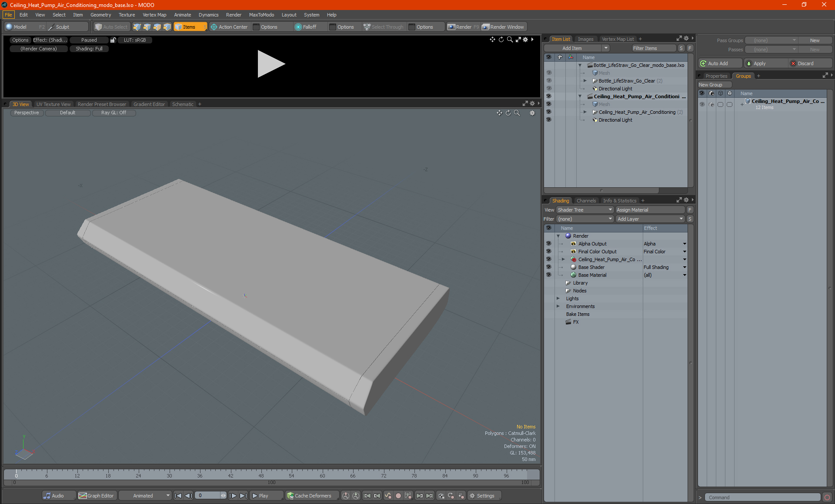Toggle the Options checkbox after Falloff
Viewport: 835px width, 504px height.
point(333,27)
